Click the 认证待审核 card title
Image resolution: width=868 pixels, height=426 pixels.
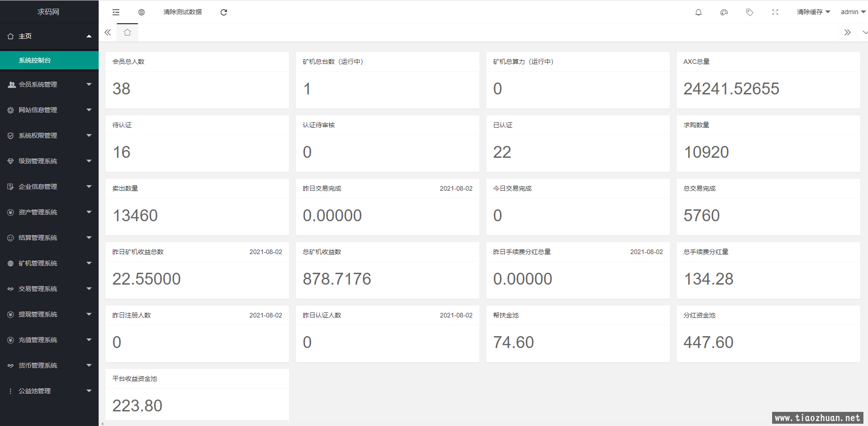coord(319,125)
